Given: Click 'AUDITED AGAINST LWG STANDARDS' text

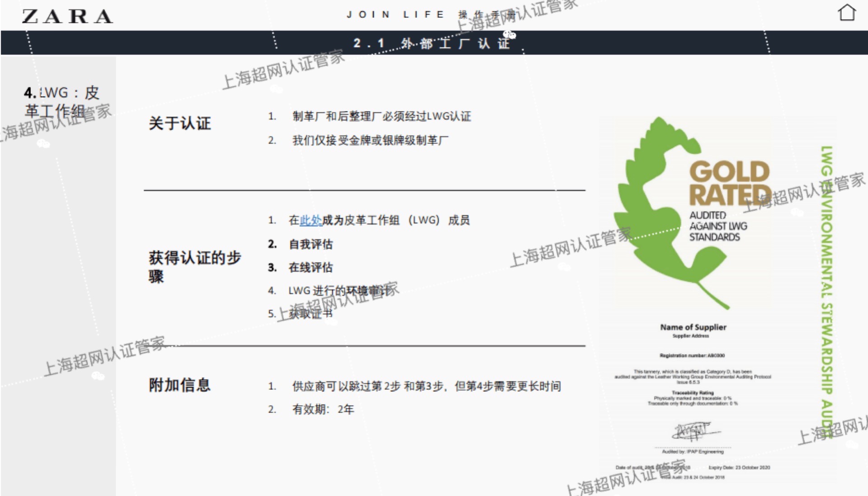Looking at the screenshot, I should [x=718, y=226].
